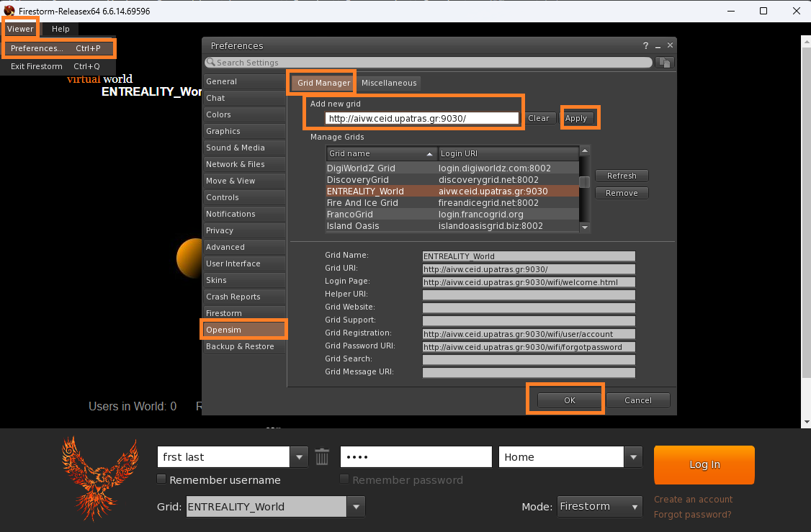The height and width of the screenshot is (532, 811).
Task: Open the Network & Files preferences section
Action: (244, 164)
